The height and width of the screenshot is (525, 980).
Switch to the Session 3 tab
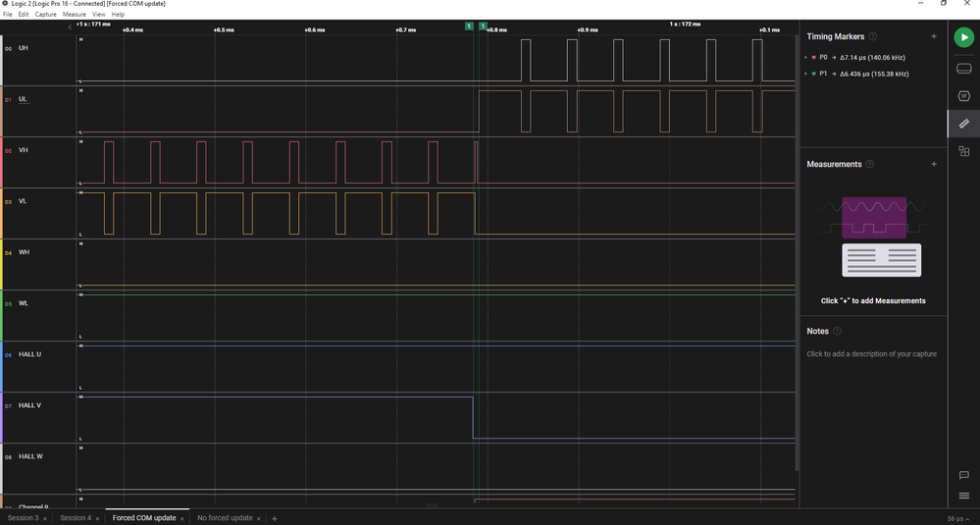point(23,517)
